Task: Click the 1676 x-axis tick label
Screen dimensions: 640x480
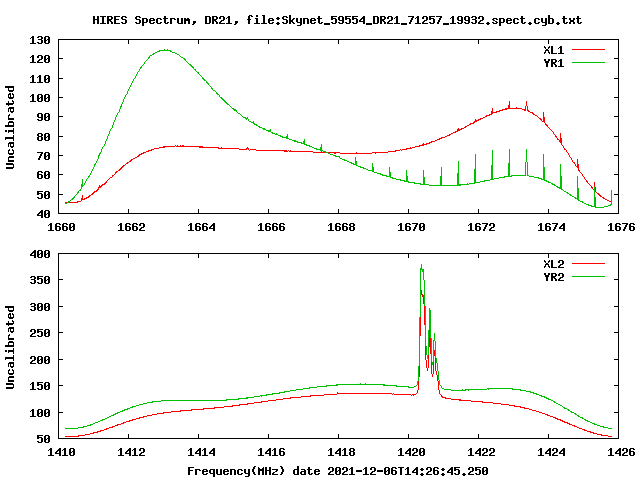Action: [x=621, y=227]
